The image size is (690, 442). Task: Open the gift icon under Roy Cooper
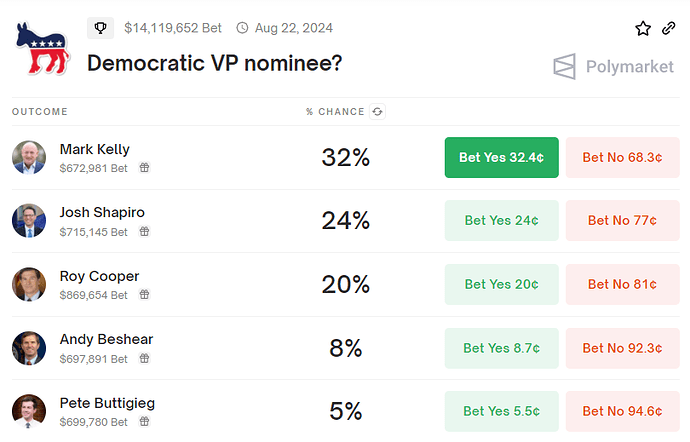click(144, 295)
